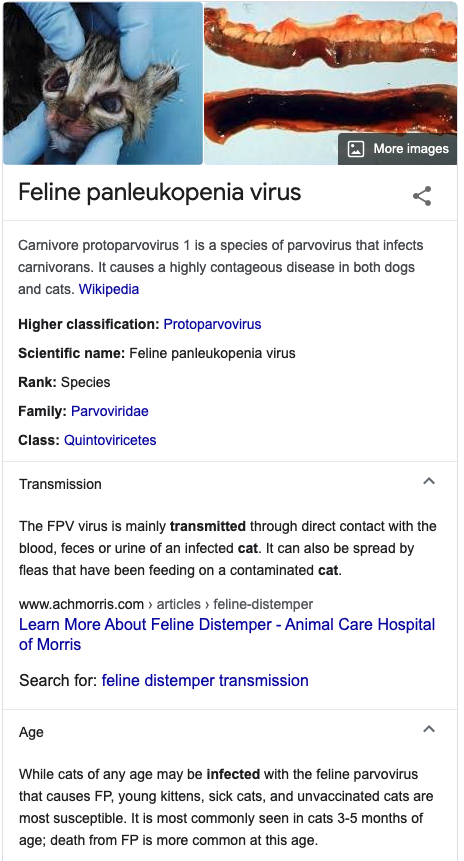464x861 pixels.
Task: Visit the Quintoviricetes class link
Action: point(110,440)
